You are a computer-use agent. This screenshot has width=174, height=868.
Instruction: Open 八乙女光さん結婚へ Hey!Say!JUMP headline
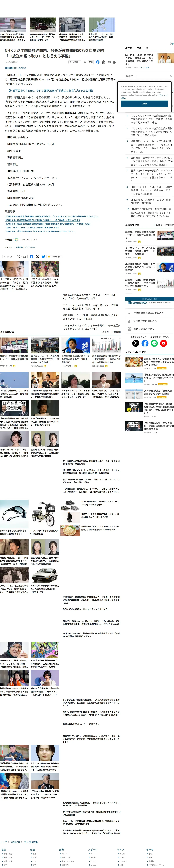[85, 609]
